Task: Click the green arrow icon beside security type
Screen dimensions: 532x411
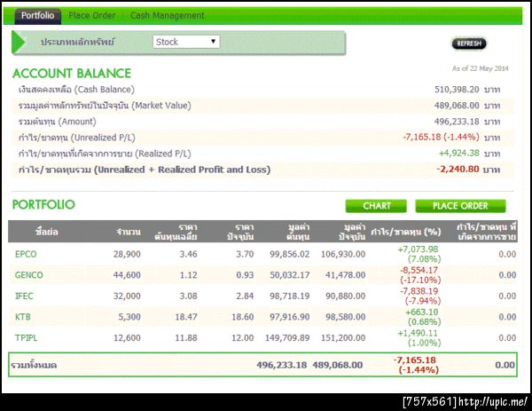Action: 19,42
